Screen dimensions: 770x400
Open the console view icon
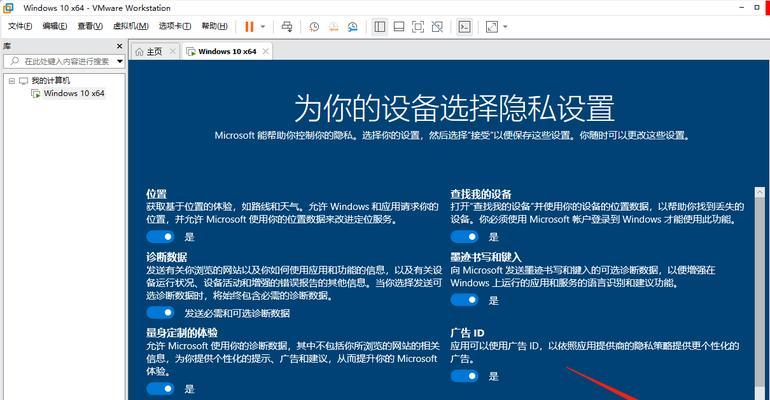464,27
